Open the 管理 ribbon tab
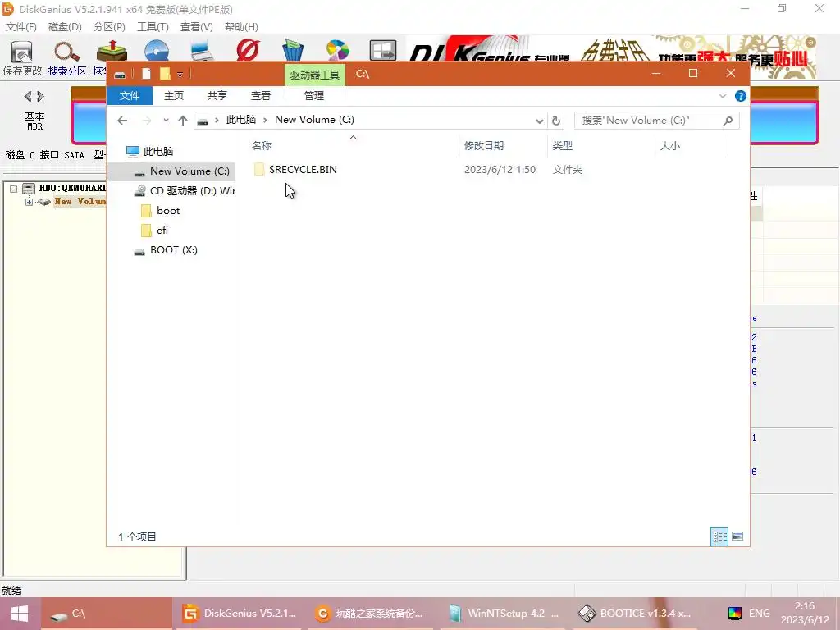 click(x=314, y=96)
